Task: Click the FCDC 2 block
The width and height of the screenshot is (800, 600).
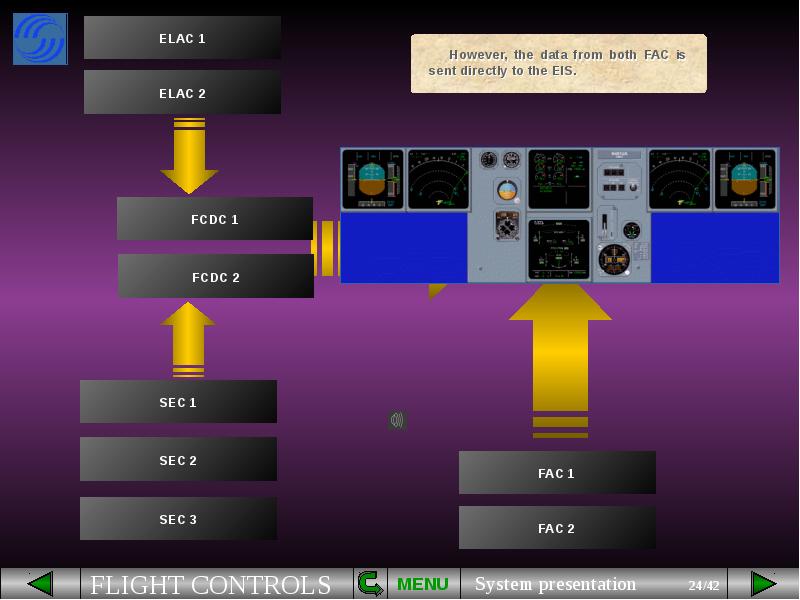Action: [x=216, y=277]
